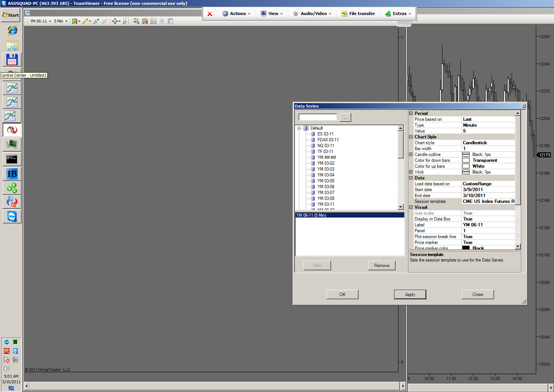
Task: Confirm the Data Series dialog with OK
Action: (342, 295)
